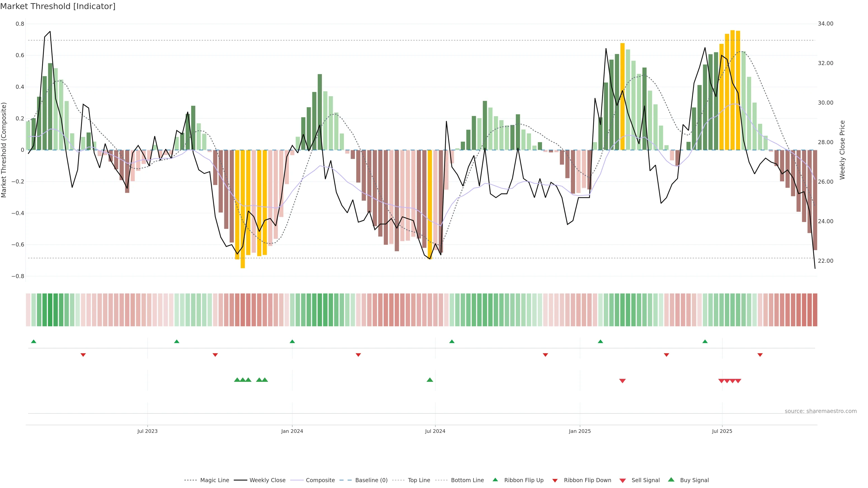This screenshot has width=868, height=488.
Task: Toggle the Top Line legend entry
Action: point(419,480)
